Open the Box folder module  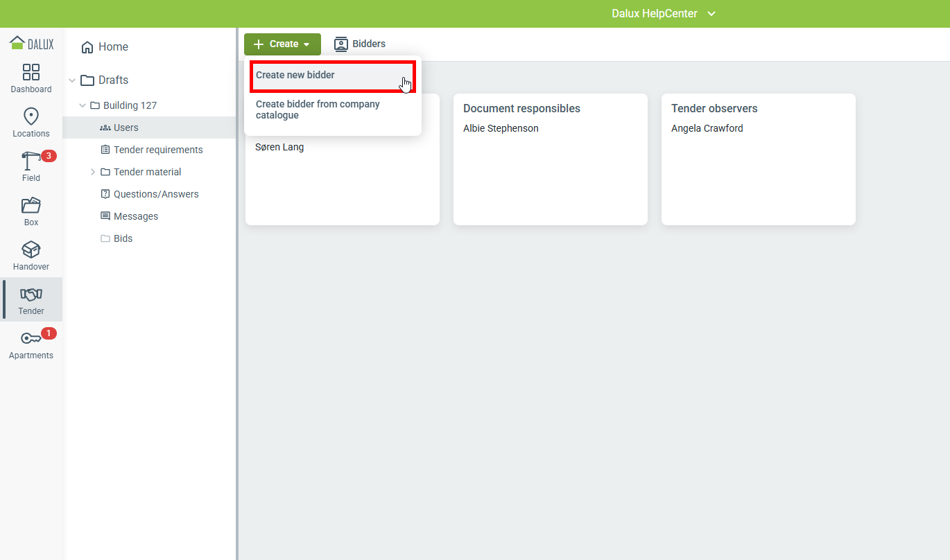pos(31,211)
